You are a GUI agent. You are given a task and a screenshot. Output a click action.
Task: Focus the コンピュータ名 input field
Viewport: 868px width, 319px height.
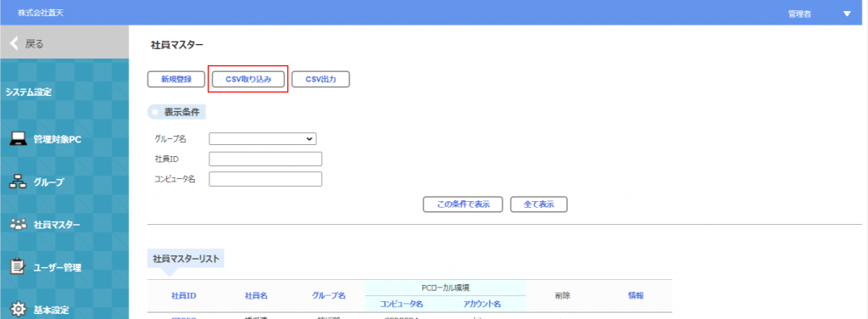(265, 179)
